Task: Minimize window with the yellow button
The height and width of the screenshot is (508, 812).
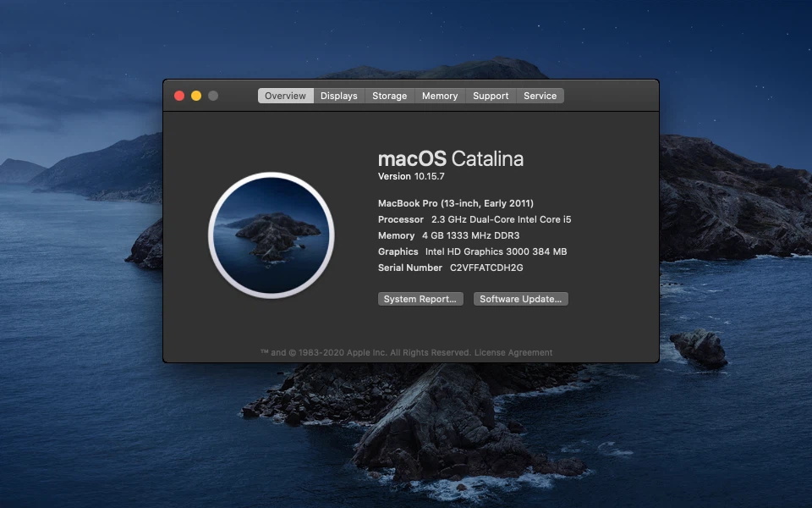Action: pyautogui.click(x=196, y=96)
